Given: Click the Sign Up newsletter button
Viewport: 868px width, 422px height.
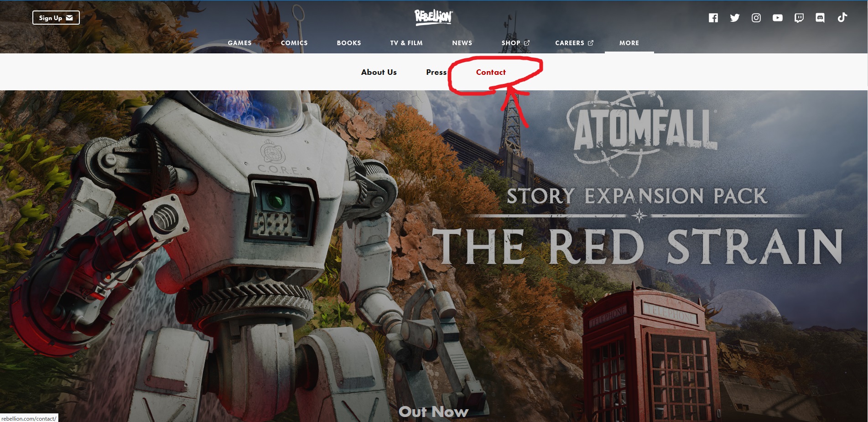Looking at the screenshot, I should coord(56,18).
